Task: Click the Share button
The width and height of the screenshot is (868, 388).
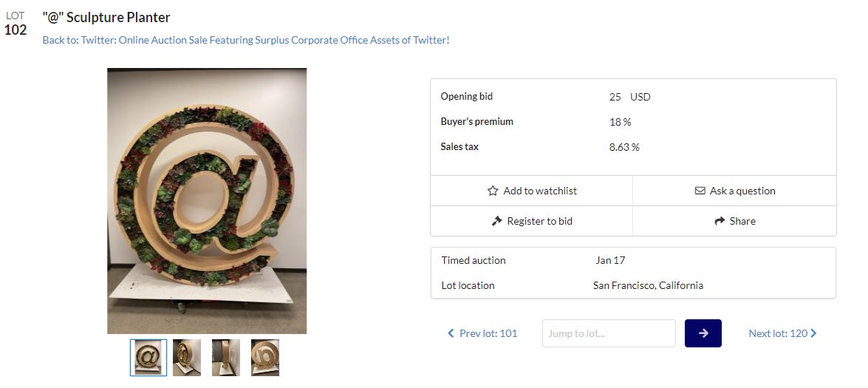Action: pyautogui.click(x=735, y=221)
